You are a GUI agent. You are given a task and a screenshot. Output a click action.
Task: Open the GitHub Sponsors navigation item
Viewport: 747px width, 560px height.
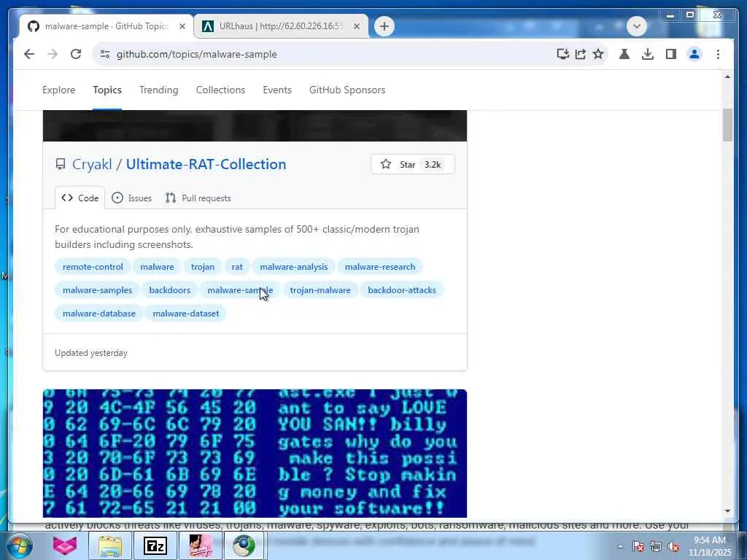click(347, 90)
